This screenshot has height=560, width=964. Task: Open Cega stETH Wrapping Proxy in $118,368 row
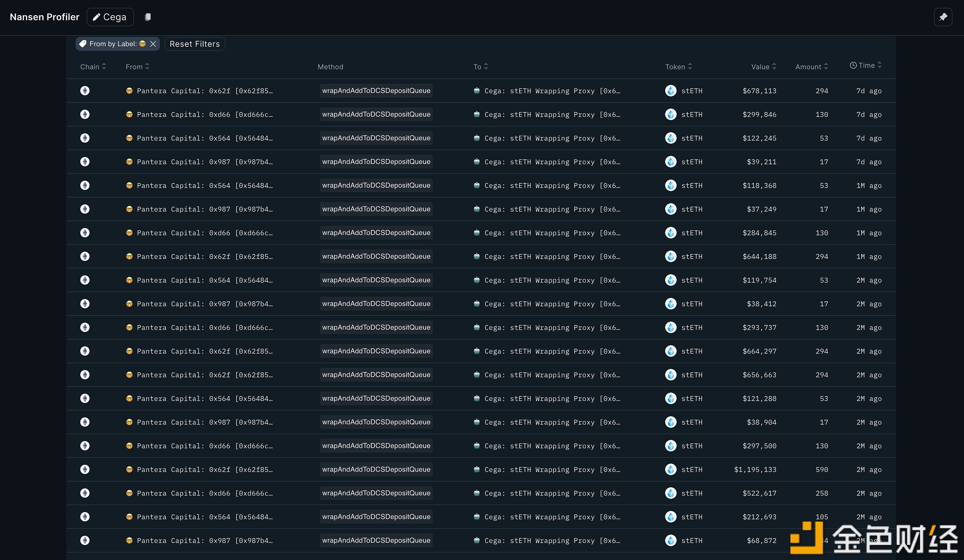552,186
